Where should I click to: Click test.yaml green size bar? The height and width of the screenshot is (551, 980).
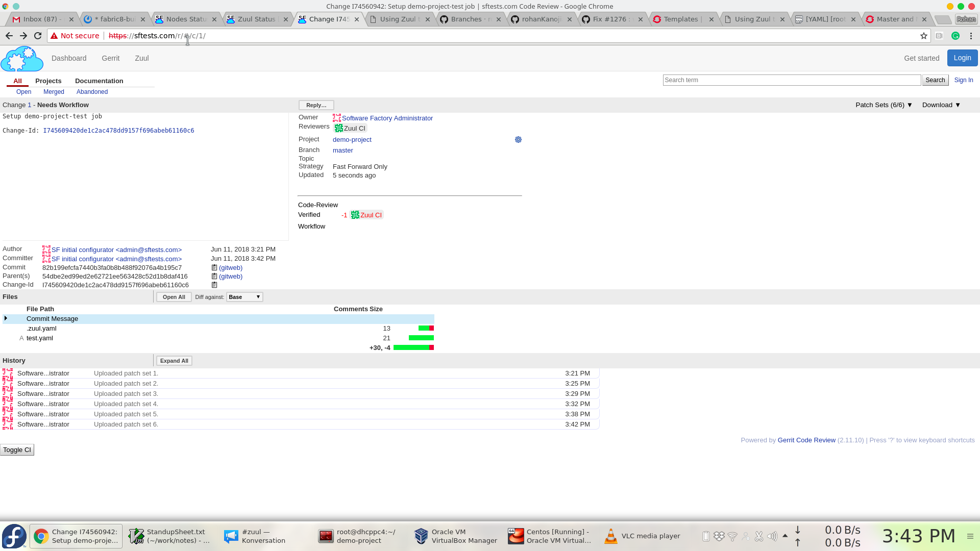coord(421,338)
